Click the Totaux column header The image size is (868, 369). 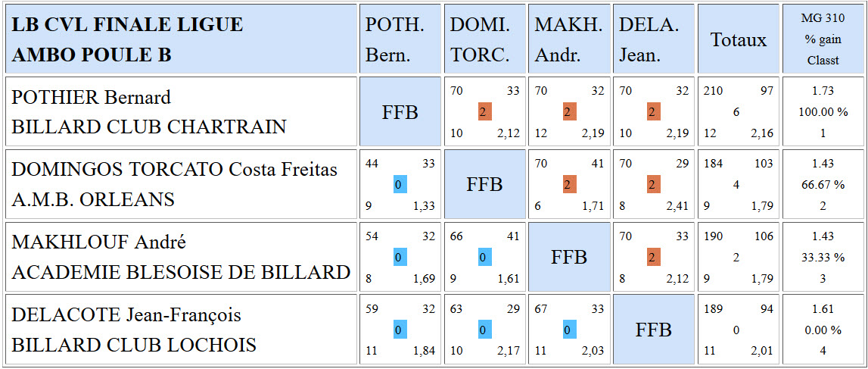tap(738, 39)
